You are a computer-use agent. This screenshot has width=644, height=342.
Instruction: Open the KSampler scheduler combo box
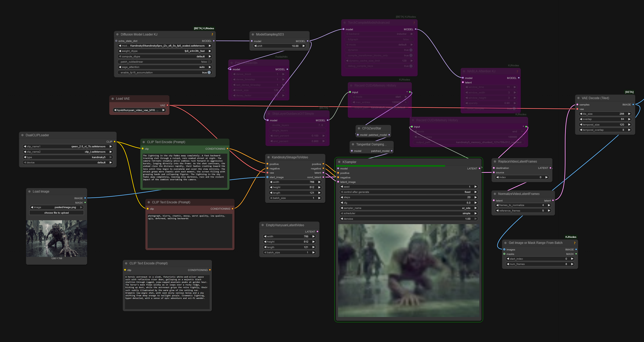tap(408, 213)
